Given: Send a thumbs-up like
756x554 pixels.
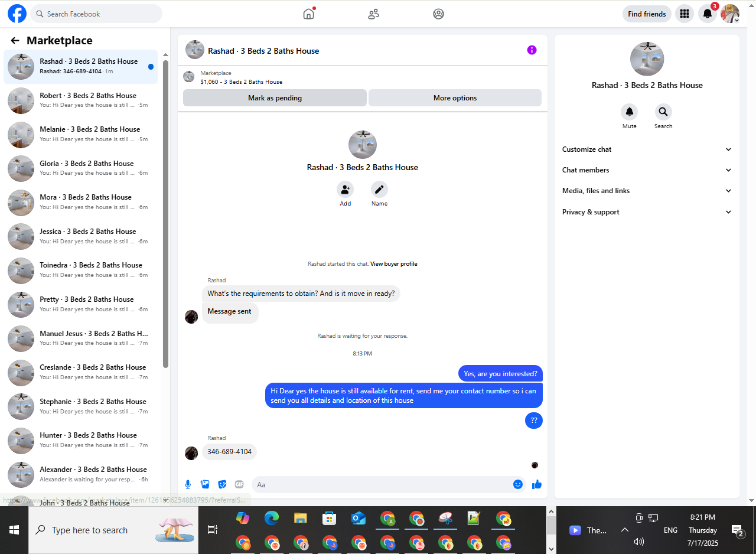Looking at the screenshot, I should [537, 484].
